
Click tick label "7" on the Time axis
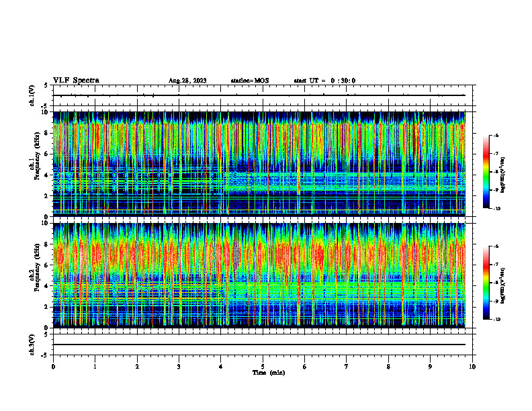pyautogui.click(x=347, y=367)
